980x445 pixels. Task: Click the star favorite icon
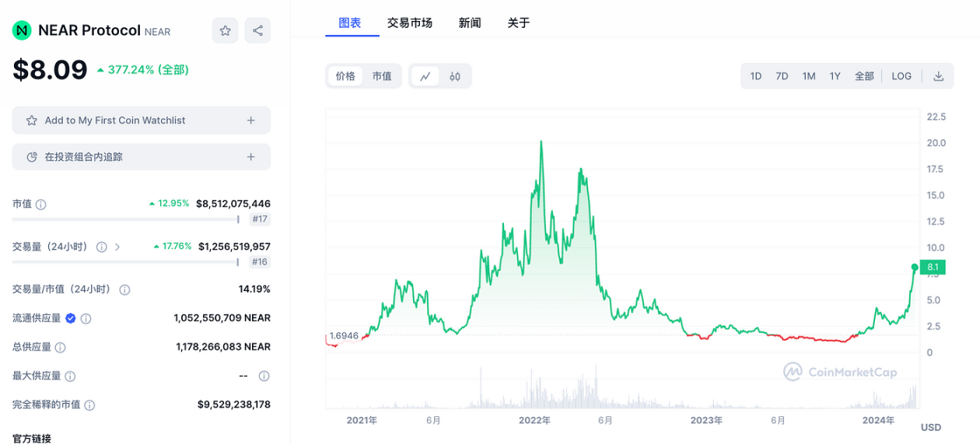coord(225,31)
